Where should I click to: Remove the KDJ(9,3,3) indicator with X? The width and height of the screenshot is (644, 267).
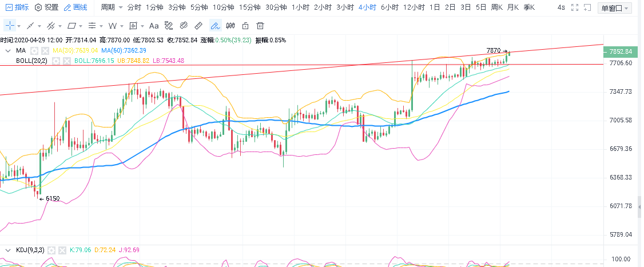(x=62, y=250)
